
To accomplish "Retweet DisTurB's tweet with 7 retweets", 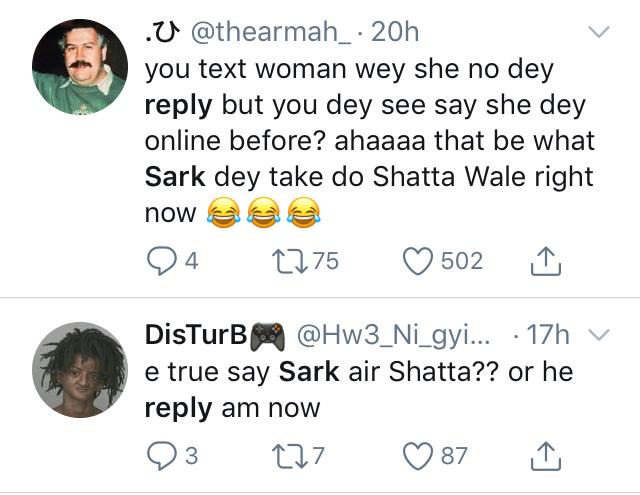I will tap(290, 457).
